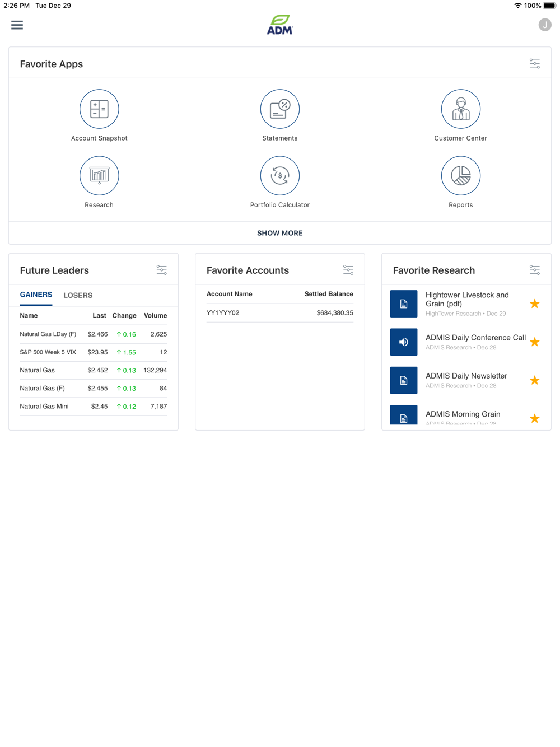Click the $684,380.35 settled balance
Screen dimensions: 560x747
(x=335, y=313)
